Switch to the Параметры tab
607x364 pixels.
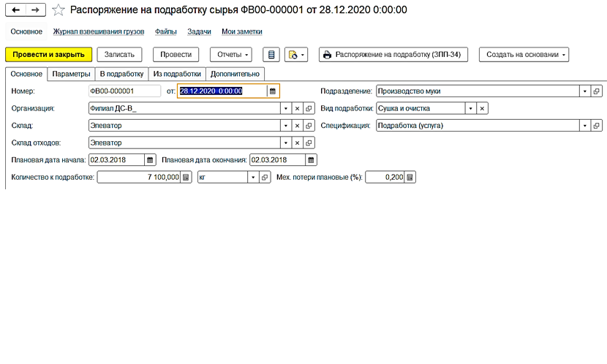(x=71, y=74)
